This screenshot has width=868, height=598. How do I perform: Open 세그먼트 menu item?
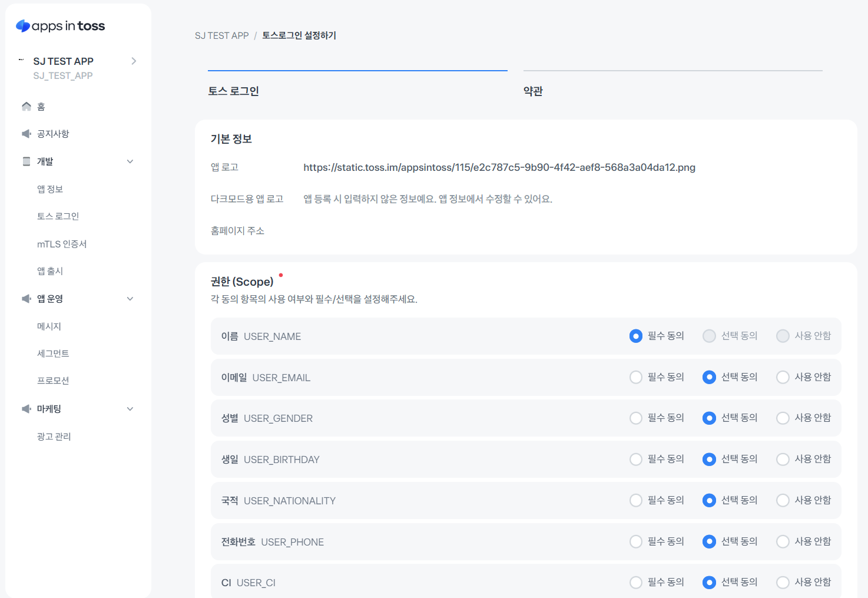point(53,353)
